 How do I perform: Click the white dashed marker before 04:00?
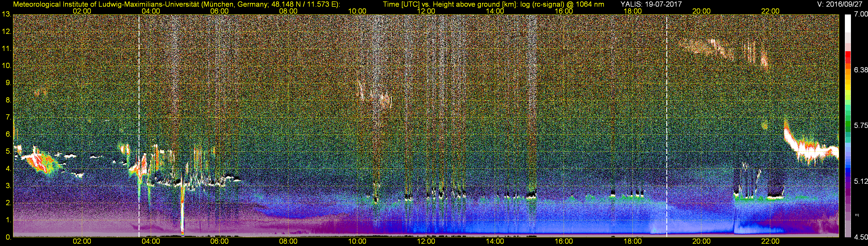coord(139,126)
